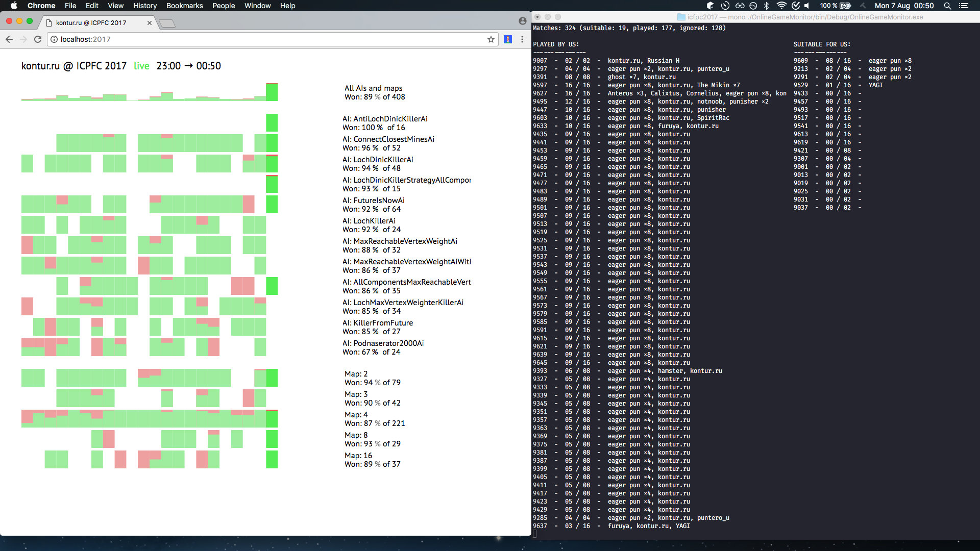Click the Map: 16 label
The height and width of the screenshot is (551, 980).
[358, 455]
